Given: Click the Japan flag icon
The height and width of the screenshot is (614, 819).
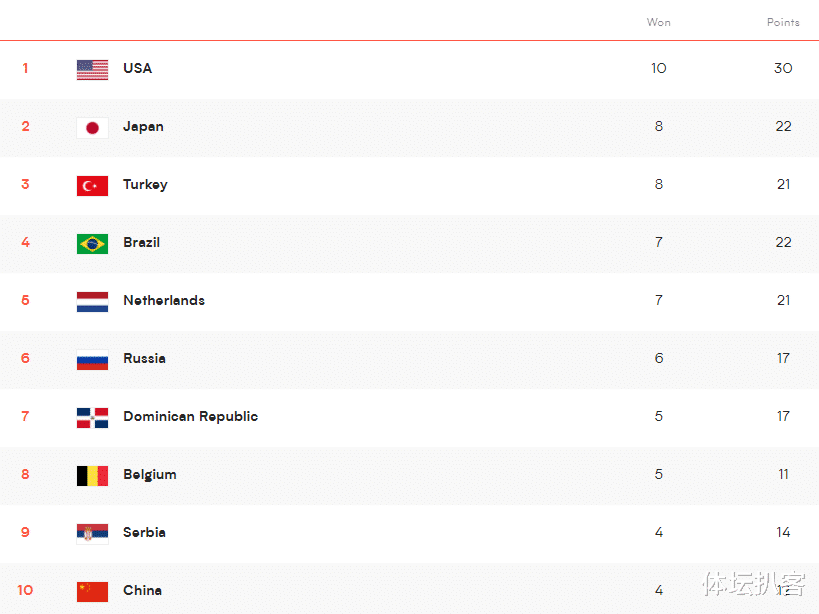Looking at the screenshot, I should pyautogui.click(x=92, y=127).
